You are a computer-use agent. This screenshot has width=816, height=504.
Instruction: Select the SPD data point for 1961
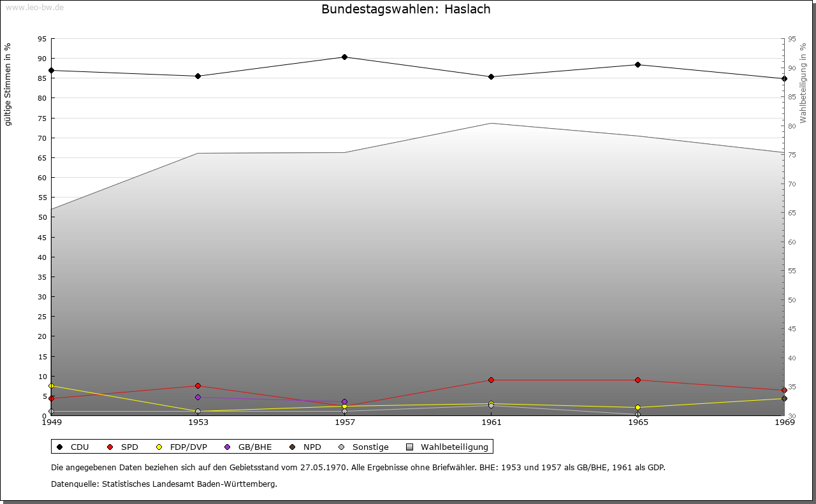[x=491, y=380]
